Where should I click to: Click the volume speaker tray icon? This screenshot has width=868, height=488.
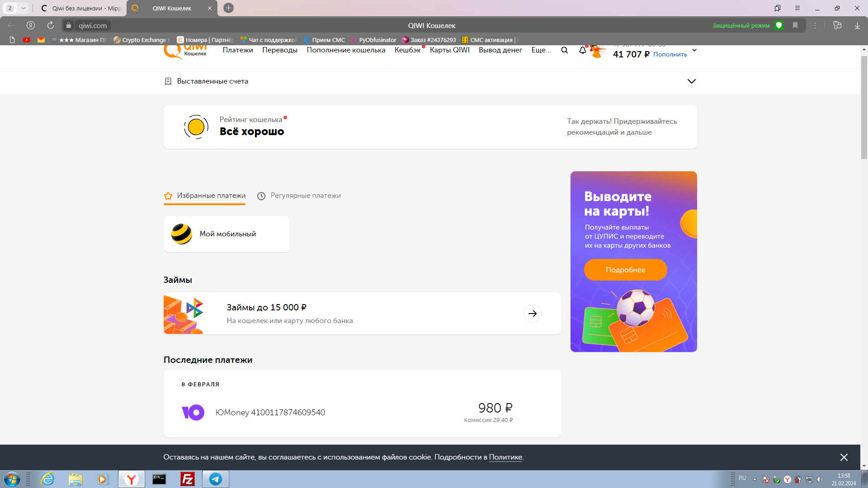820,479
